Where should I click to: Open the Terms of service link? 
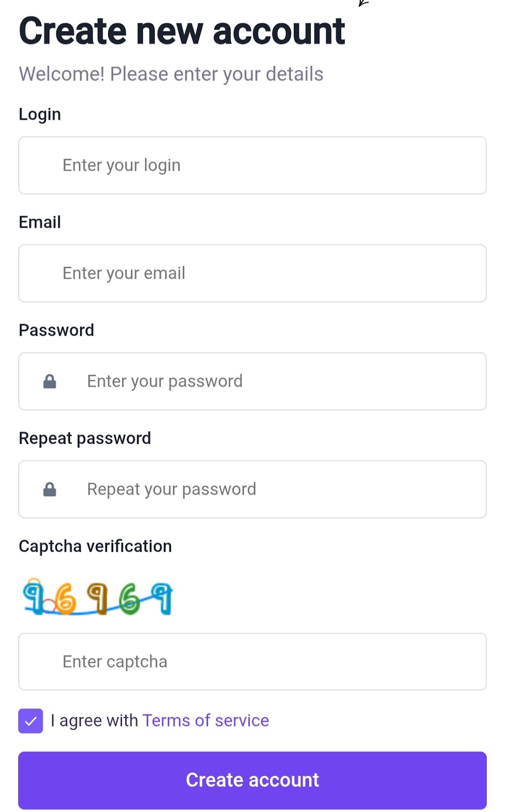click(x=206, y=720)
